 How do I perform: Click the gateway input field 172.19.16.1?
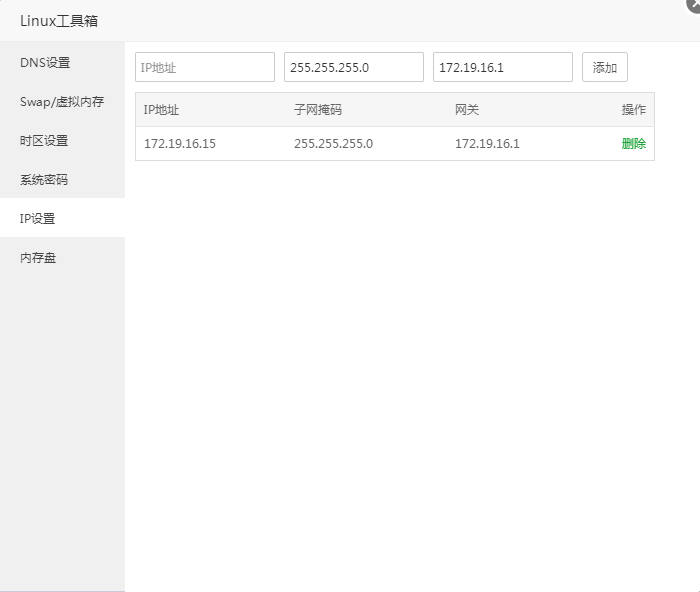(x=503, y=67)
